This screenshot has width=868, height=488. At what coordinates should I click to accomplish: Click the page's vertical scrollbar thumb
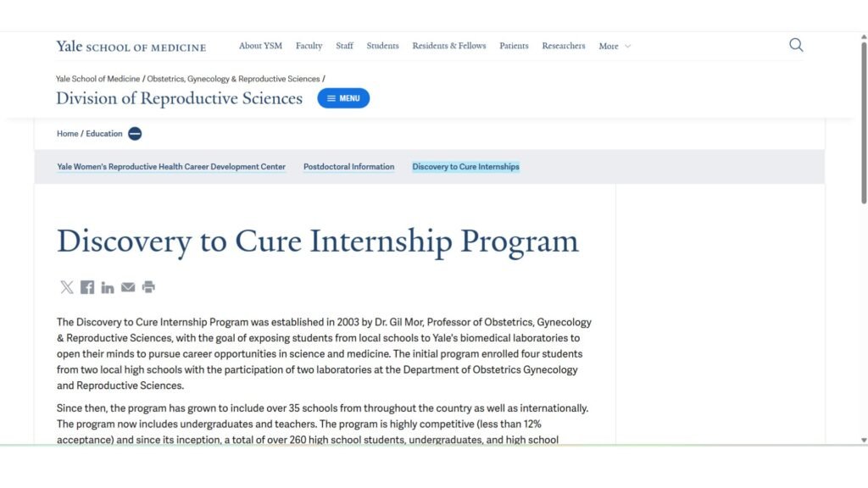click(x=864, y=119)
